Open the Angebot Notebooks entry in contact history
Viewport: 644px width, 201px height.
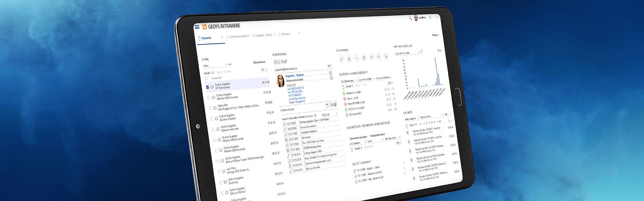point(309,132)
